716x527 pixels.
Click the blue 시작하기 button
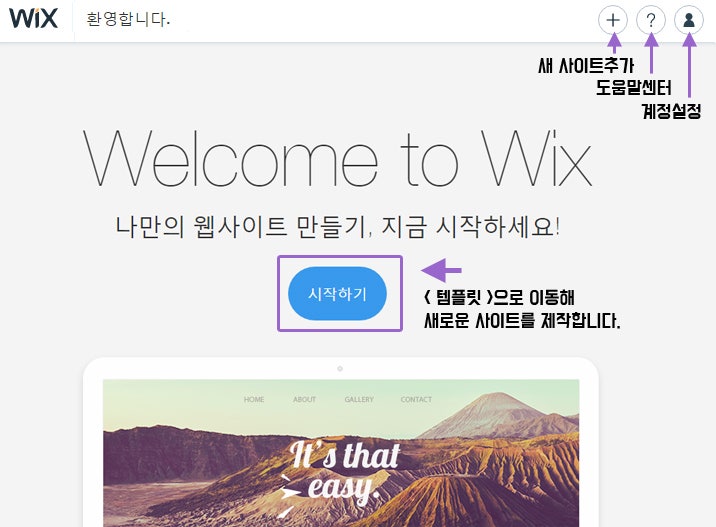[337, 294]
